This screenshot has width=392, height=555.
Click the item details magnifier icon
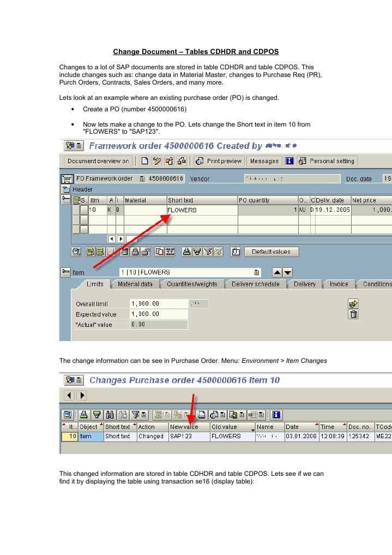click(76, 252)
